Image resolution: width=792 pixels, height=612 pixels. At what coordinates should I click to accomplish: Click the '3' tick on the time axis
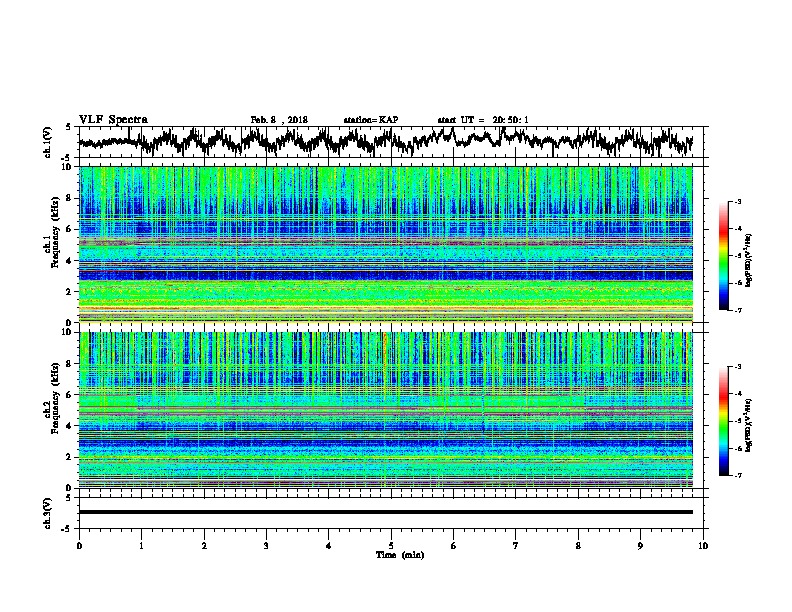(266, 546)
